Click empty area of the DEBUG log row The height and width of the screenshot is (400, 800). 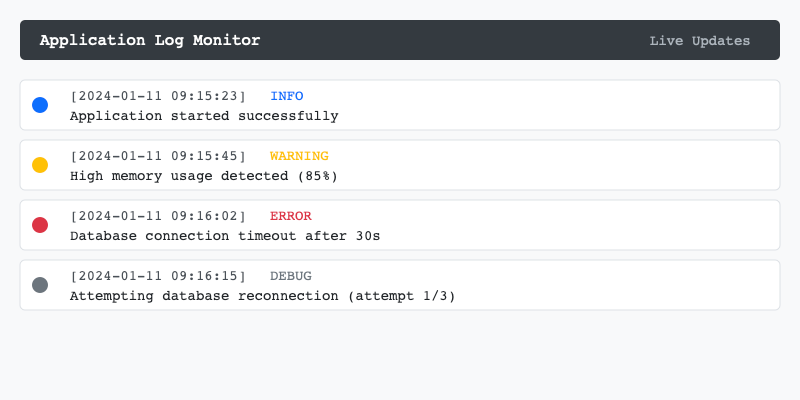coord(620,285)
